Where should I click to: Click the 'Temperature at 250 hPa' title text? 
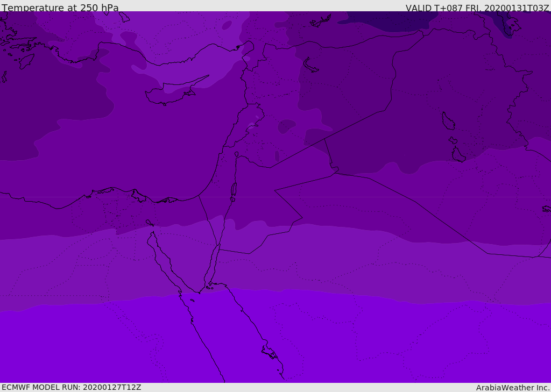pos(60,8)
